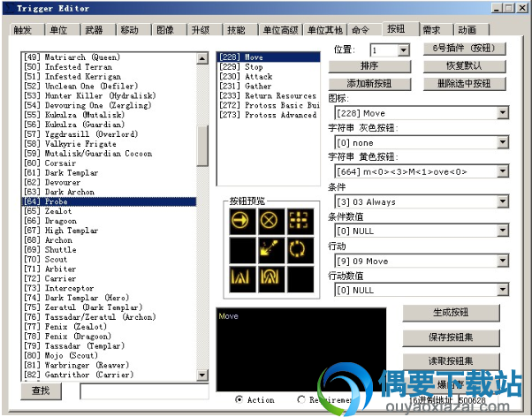Select [66] Dragoon in the unit list

tap(109, 221)
